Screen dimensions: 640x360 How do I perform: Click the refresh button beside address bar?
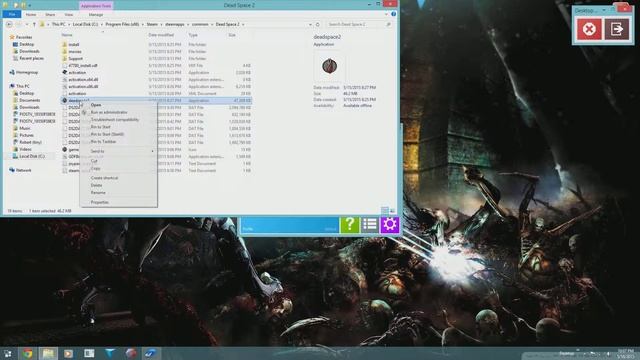tap(318, 24)
